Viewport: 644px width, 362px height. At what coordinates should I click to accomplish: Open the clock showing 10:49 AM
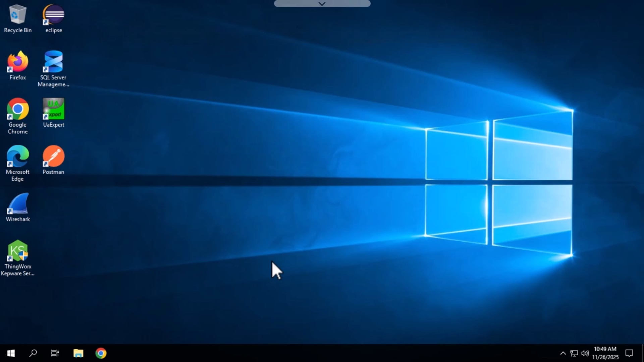605,353
